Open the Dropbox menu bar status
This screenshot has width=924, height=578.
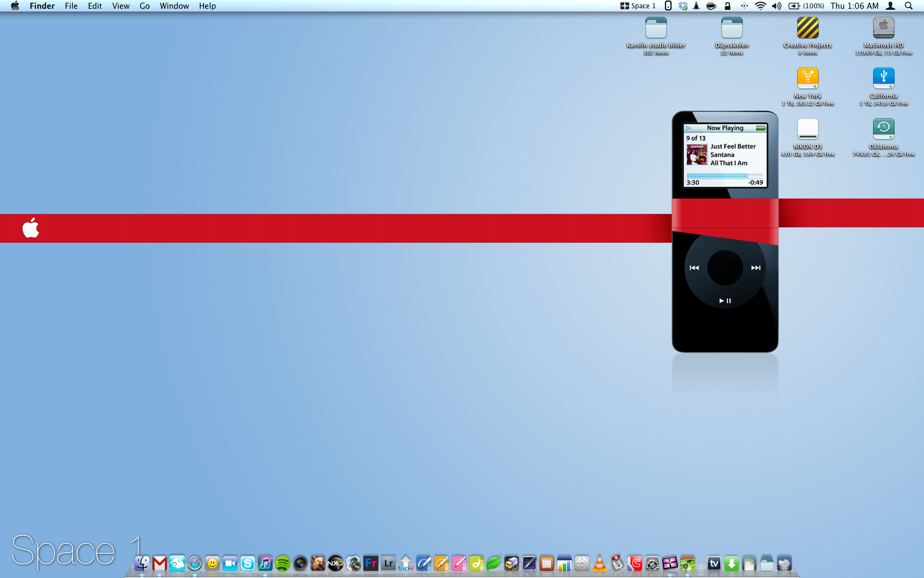coord(683,6)
